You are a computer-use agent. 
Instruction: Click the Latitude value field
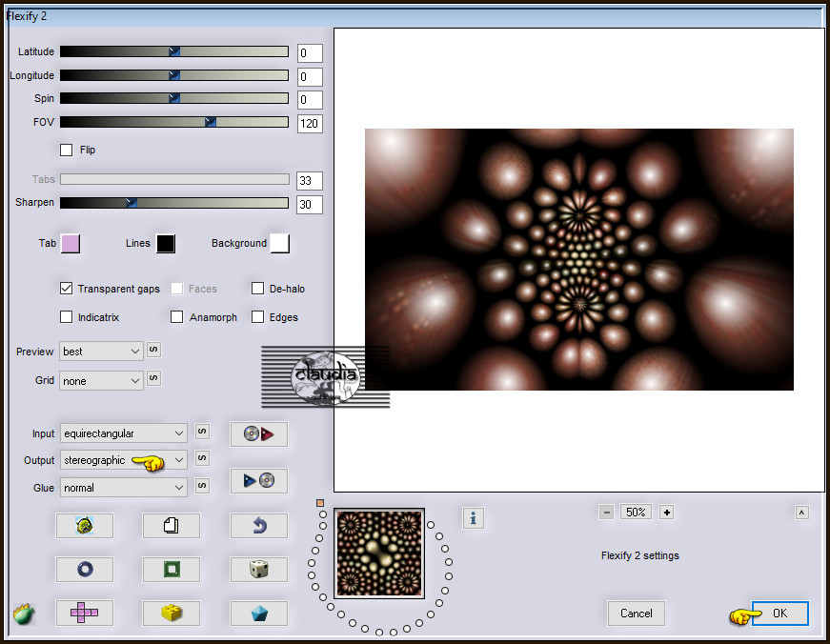(310, 53)
